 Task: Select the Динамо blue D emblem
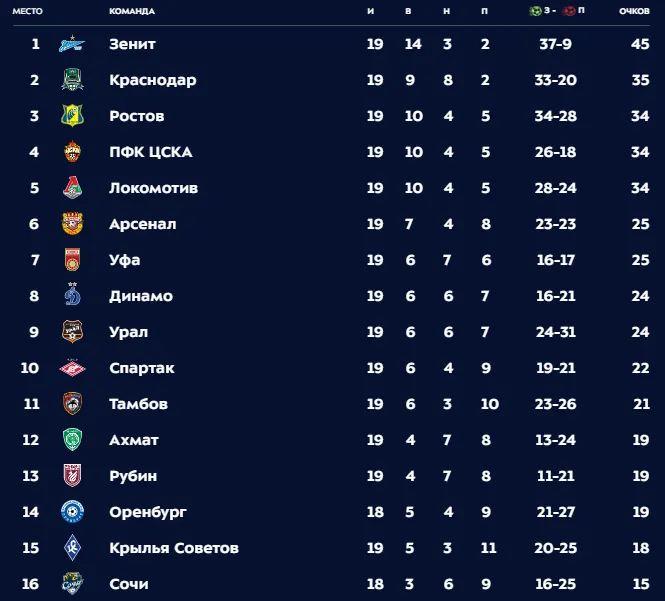(72, 294)
